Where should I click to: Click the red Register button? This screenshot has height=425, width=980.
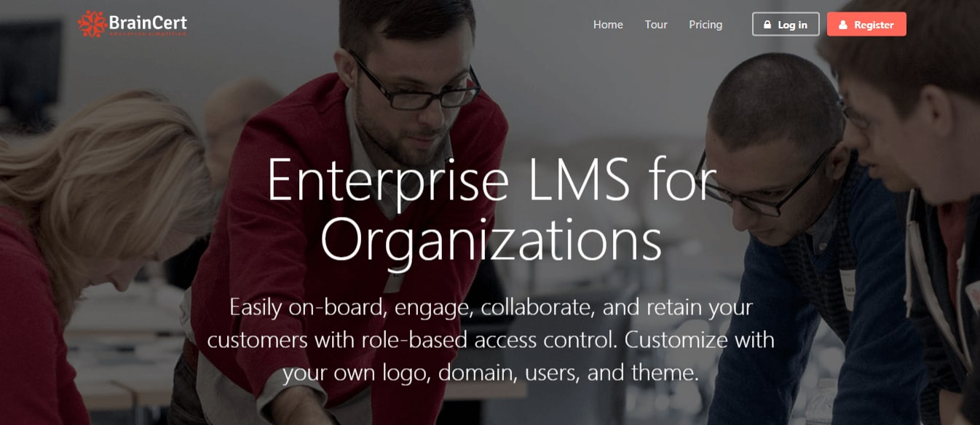tap(866, 24)
